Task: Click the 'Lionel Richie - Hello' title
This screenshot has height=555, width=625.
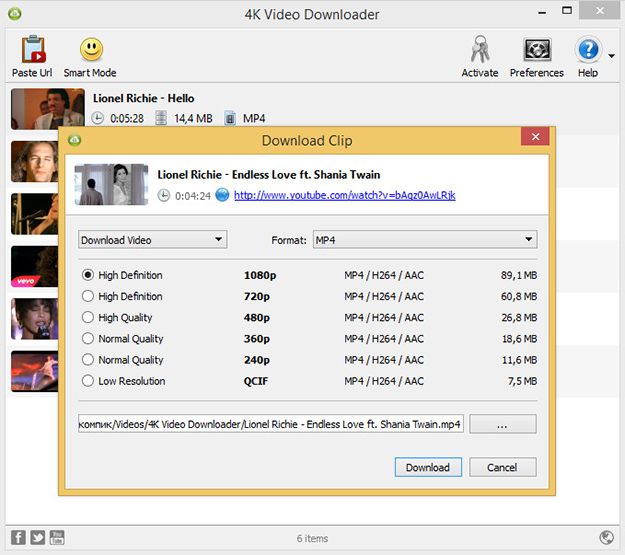Action: pos(143,98)
